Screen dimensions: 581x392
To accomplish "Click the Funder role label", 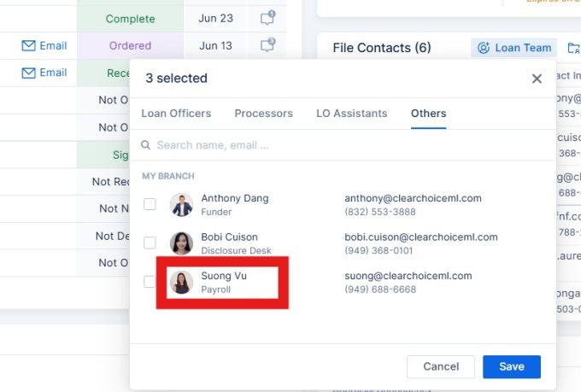I will (216, 212).
